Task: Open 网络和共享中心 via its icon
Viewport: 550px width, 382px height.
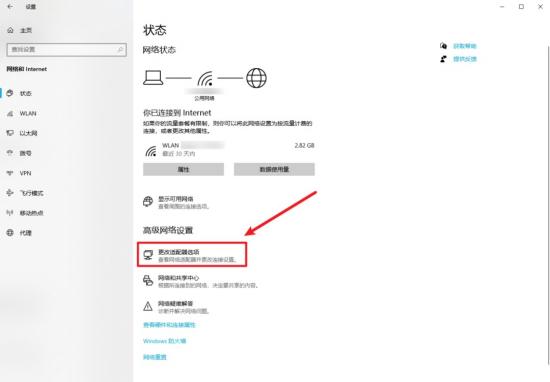Action: (x=148, y=281)
